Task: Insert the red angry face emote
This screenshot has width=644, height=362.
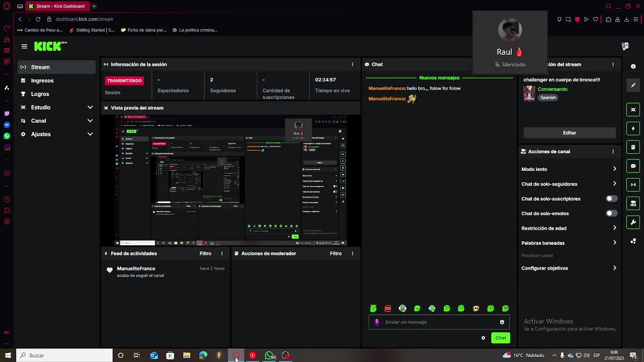Action: (x=388, y=309)
